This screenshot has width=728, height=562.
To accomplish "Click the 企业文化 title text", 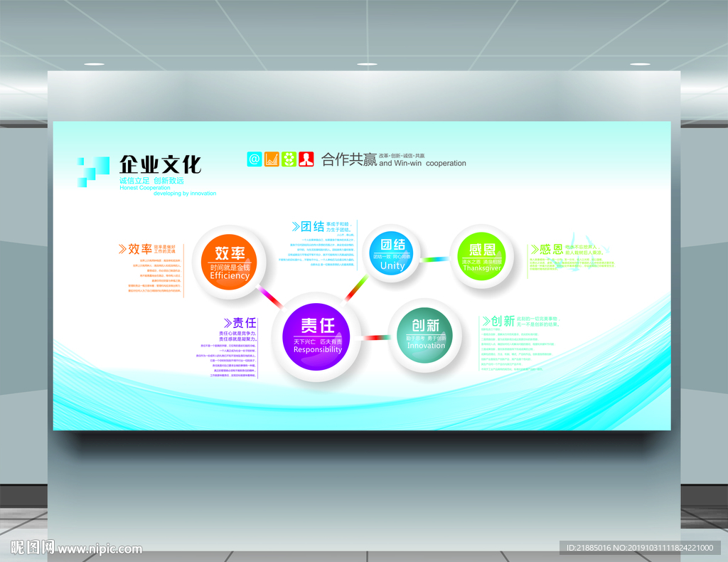I will [160, 164].
